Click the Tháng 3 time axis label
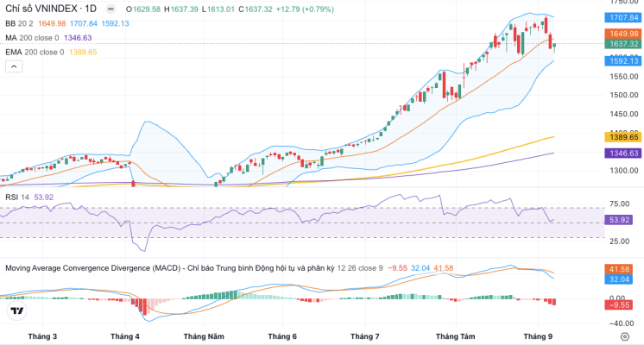 point(42,336)
